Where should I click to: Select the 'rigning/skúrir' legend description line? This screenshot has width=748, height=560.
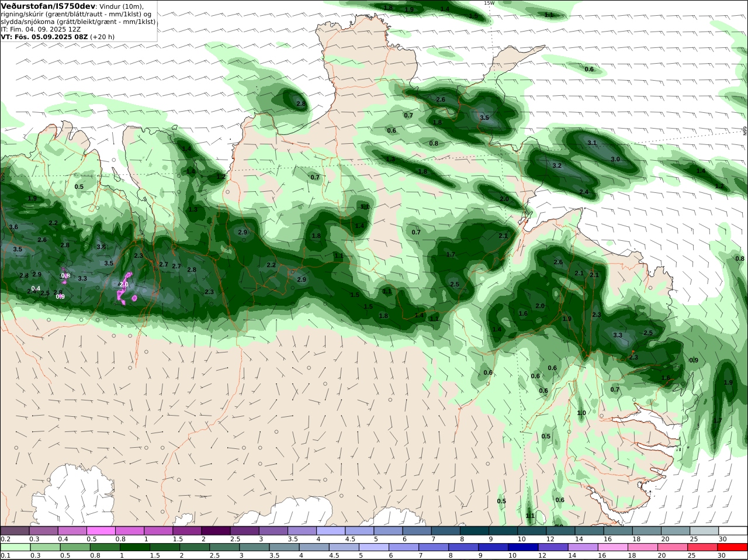point(76,14)
